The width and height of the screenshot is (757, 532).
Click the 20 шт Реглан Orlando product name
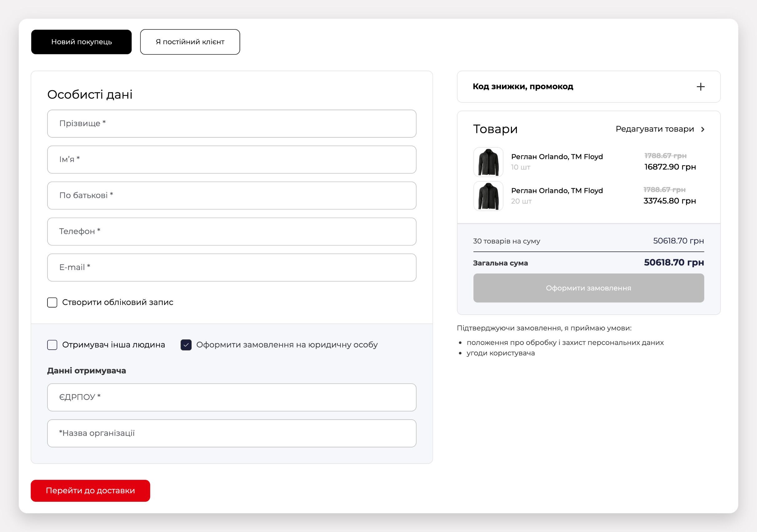coord(557,190)
